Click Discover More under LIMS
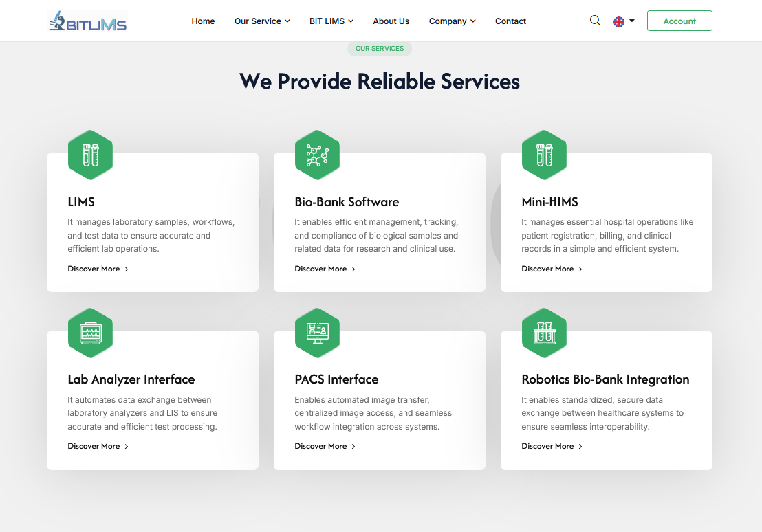Image resolution: width=762 pixels, height=532 pixels. 98,269
